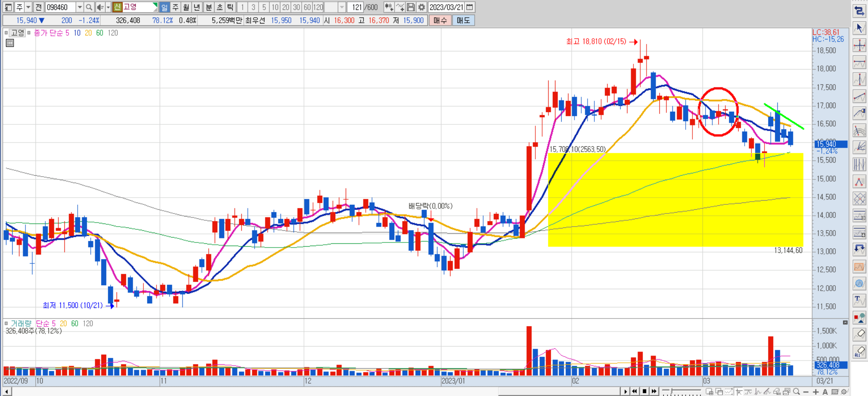Image resolution: width=868 pixels, height=396 pixels.
Task: Click the minus zoom-out icon at bottom
Action: [x=806, y=391]
